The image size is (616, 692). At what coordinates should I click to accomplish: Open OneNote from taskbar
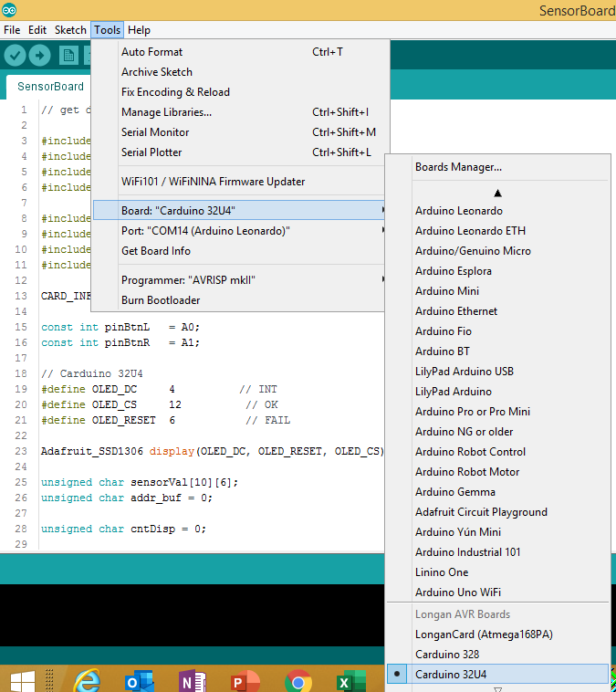coord(192,681)
